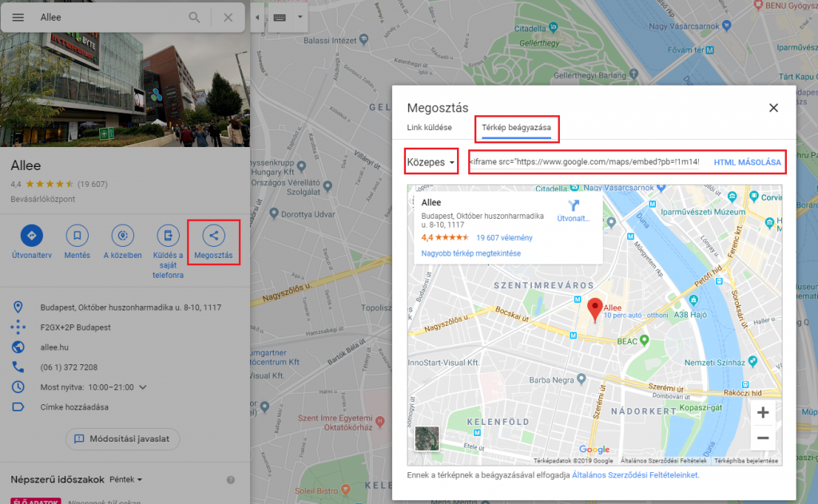Save Allee using the Mentés bookmark icon
The width and height of the screenshot is (818, 504).
[77, 236]
